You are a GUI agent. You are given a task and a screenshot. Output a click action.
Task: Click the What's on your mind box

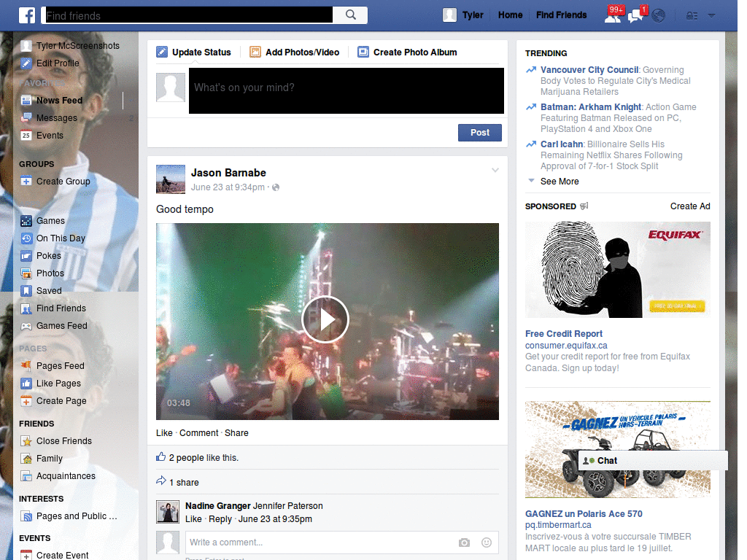(x=347, y=91)
